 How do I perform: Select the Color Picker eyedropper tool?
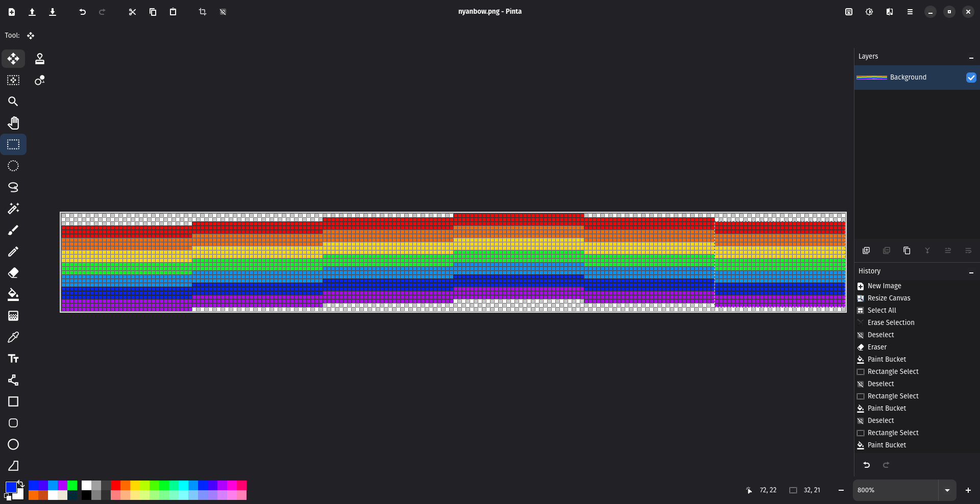pyautogui.click(x=13, y=337)
